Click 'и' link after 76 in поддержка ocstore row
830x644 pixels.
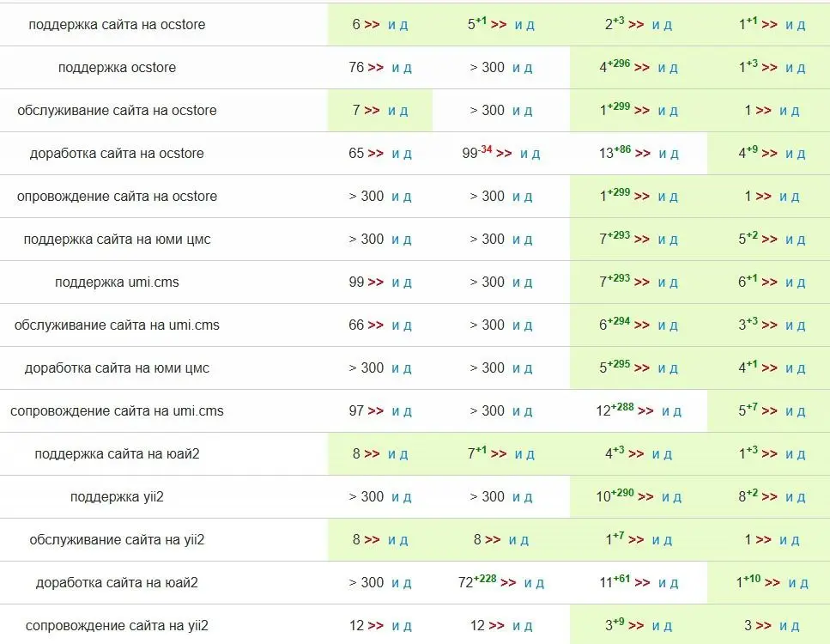click(x=396, y=69)
